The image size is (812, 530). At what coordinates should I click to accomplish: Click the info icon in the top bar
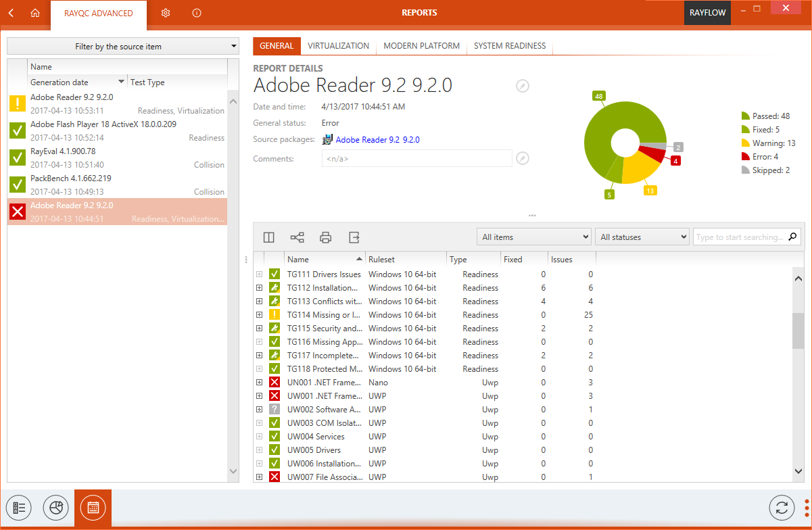click(197, 13)
